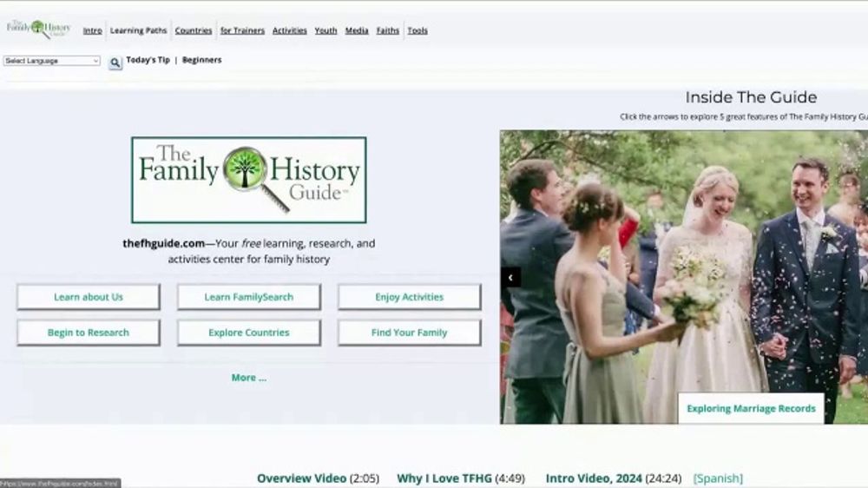Click the wedding photo slide
Screen dimensions: 868x488
click(684, 277)
